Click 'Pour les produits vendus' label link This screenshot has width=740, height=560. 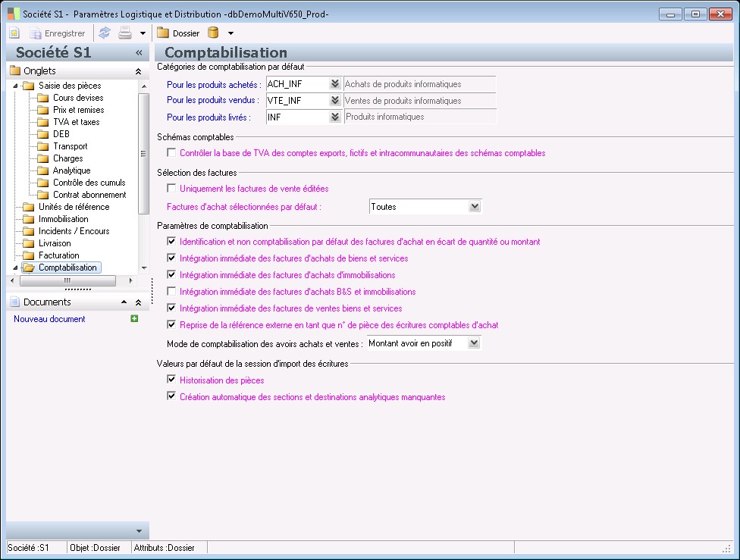coord(213,101)
